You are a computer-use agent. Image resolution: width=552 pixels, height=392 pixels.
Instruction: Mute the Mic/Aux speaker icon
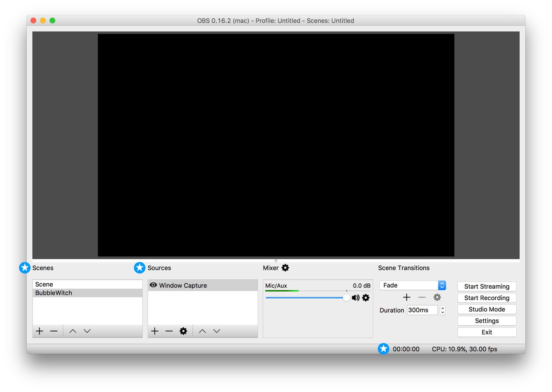[x=355, y=297]
